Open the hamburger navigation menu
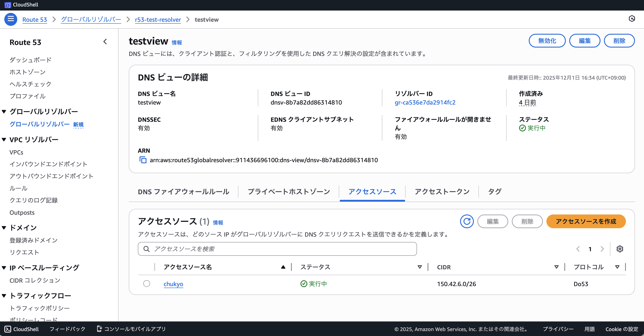Screen dimensions: 644x336 (11, 19)
